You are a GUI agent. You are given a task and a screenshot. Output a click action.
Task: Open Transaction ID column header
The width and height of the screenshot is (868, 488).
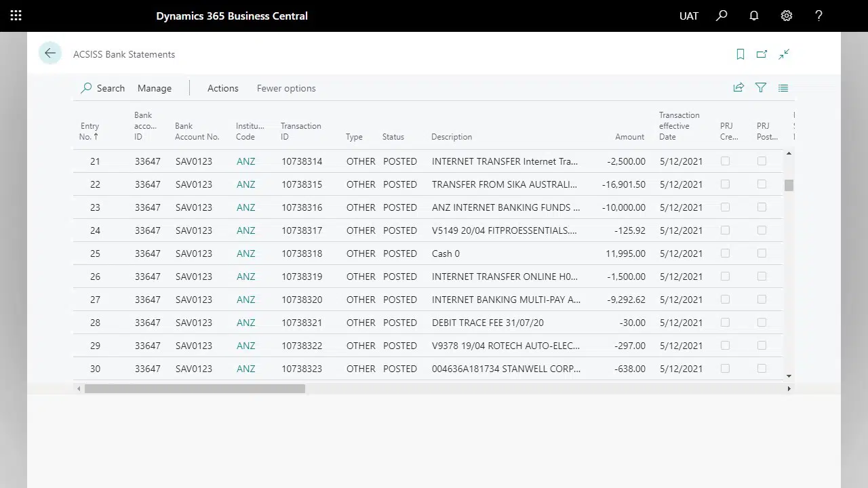pyautogui.click(x=301, y=131)
